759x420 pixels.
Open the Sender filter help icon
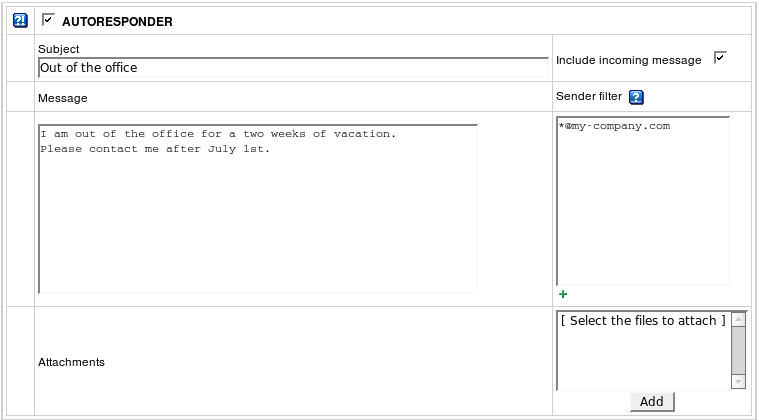[x=636, y=97]
